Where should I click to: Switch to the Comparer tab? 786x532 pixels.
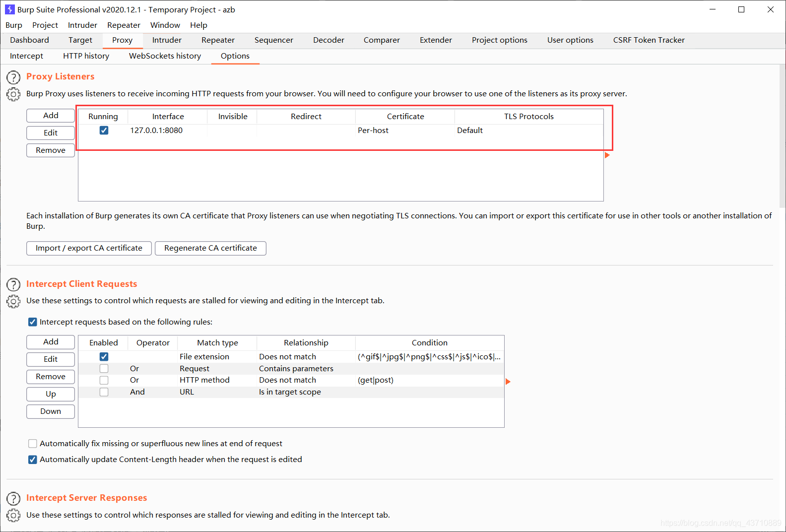(x=382, y=40)
